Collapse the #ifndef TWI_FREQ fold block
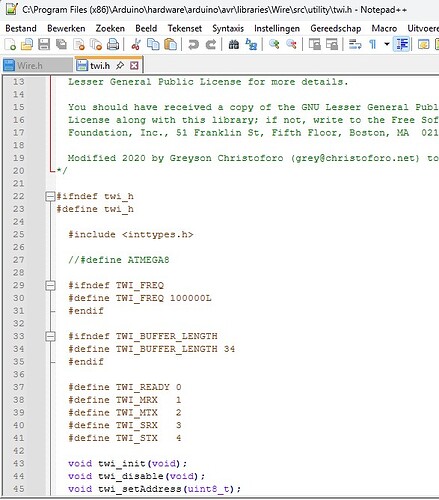Screen dimensions: 439x500 50,286
